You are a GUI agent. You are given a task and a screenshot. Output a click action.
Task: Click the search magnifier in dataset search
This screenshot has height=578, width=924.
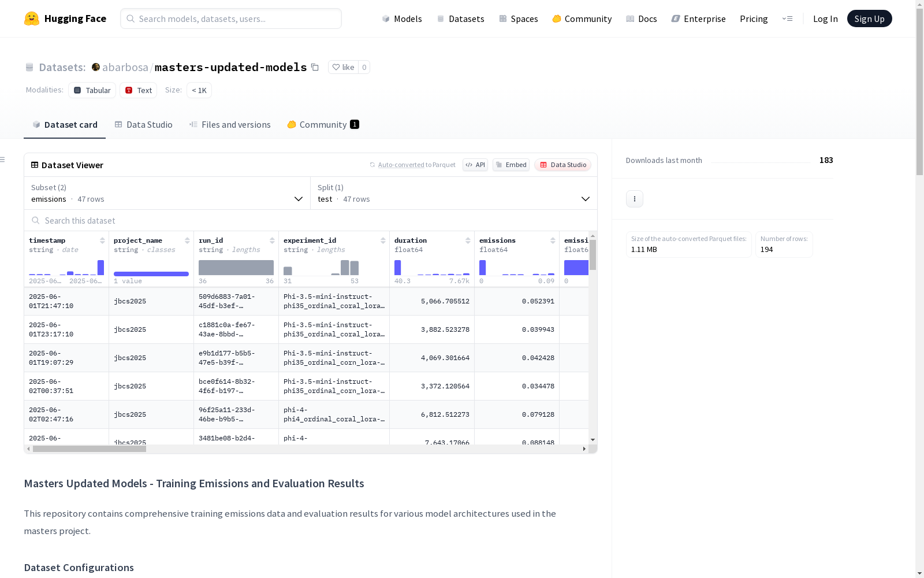click(x=36, y=221)
